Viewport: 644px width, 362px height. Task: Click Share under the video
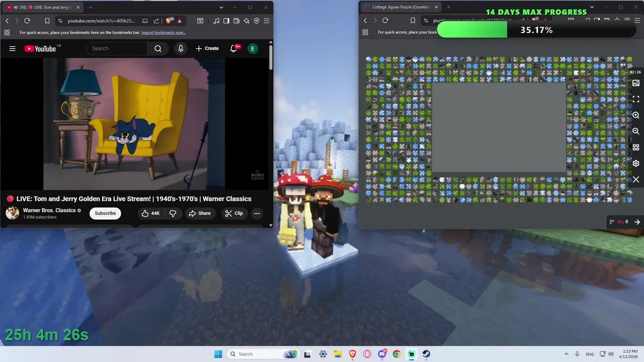[200, 213]
